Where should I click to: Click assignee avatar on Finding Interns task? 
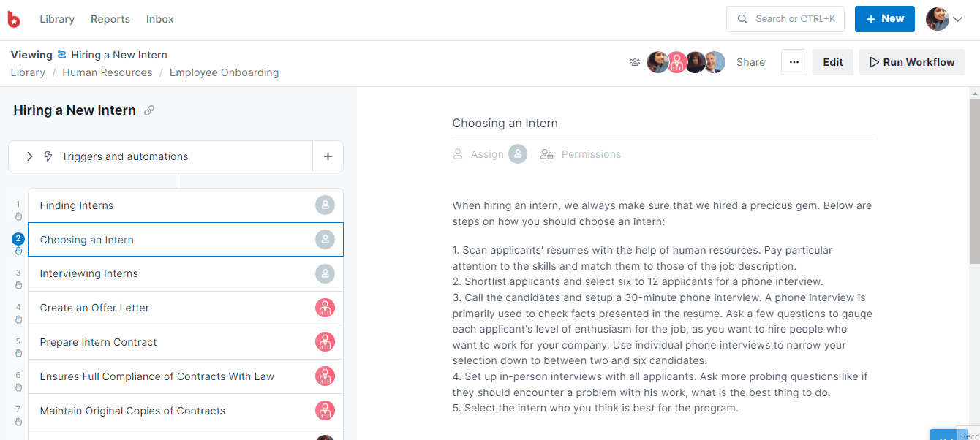[x=325, y=205]
